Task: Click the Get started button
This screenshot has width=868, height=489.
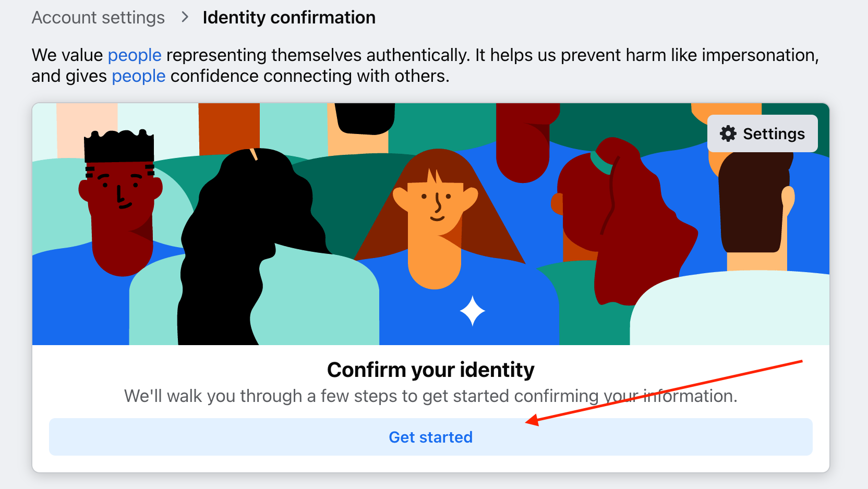Action: tap(431, 437)
